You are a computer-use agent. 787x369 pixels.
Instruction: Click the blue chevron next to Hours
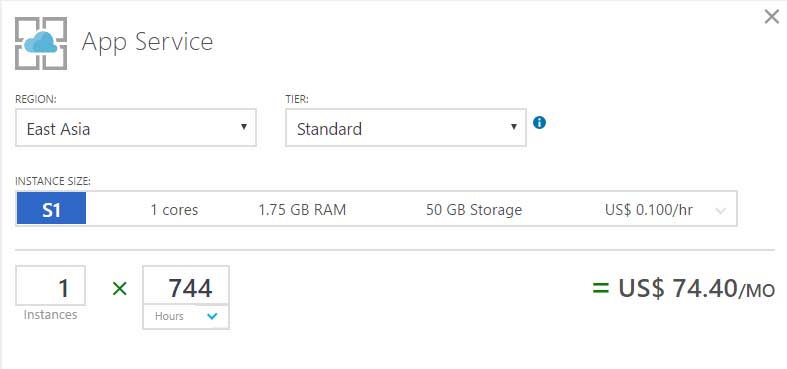pyautogui.click(x=212, y=316)
